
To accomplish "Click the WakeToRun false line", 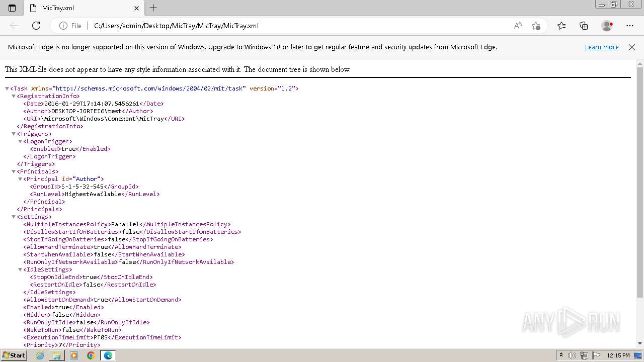I will (x=72, y=330).
